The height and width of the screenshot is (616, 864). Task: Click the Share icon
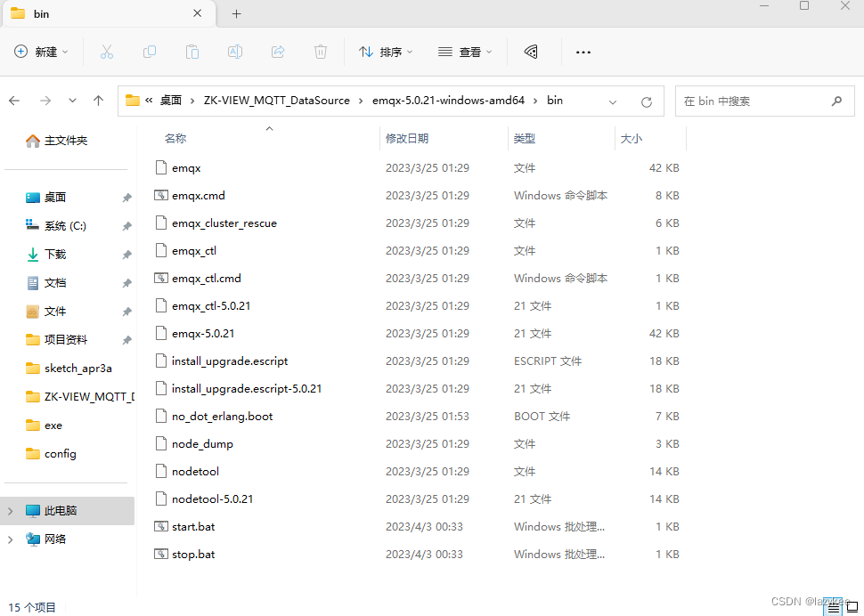click(278, 52)
